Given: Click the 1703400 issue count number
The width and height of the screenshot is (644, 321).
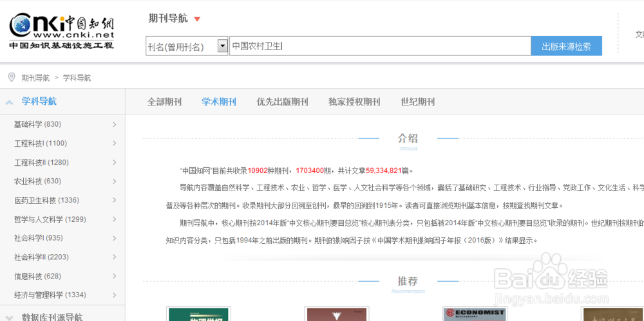Looking at the screenshot, I should [x=309, y=170].
